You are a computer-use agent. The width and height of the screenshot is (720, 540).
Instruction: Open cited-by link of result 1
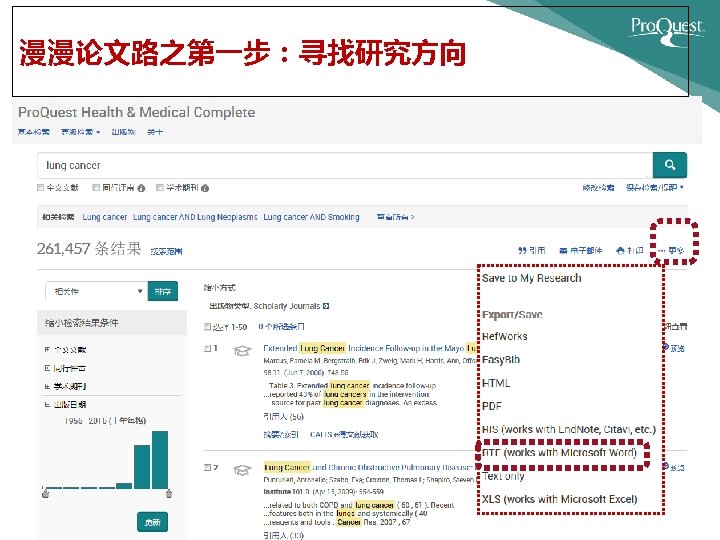[x=283, y=416]
